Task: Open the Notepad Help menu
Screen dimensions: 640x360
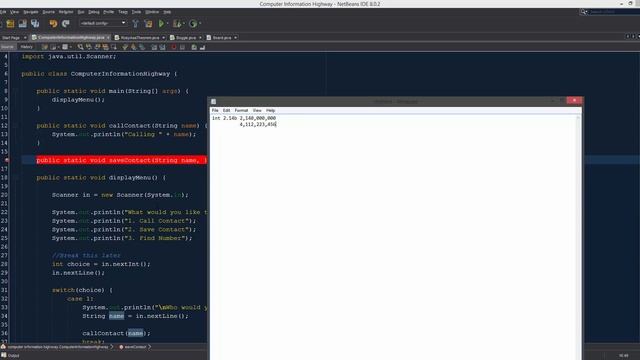Action: pos(270,110)
